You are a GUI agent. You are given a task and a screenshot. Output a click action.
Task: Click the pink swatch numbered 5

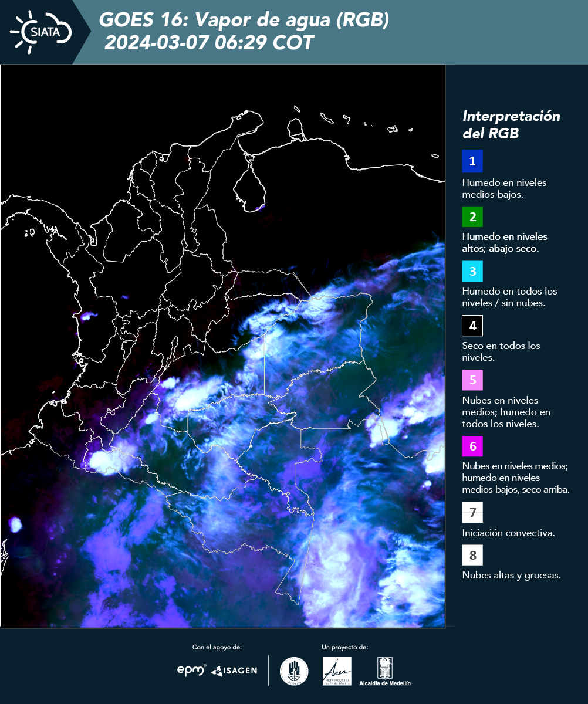[472, 380]
